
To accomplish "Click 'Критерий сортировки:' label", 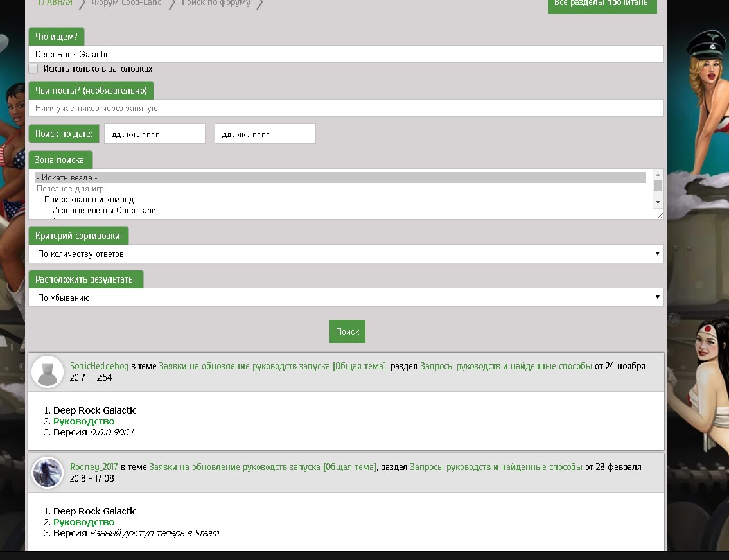I will 78,236.
